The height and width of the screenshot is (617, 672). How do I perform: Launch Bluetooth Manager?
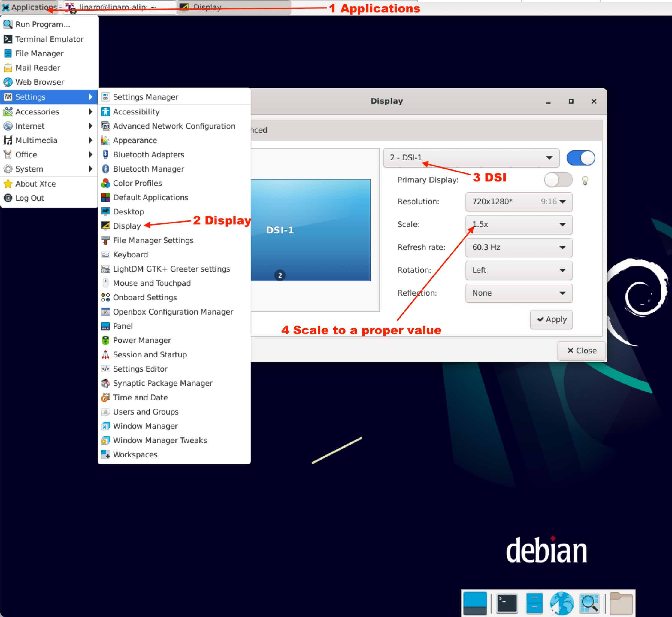click(174, 169)
